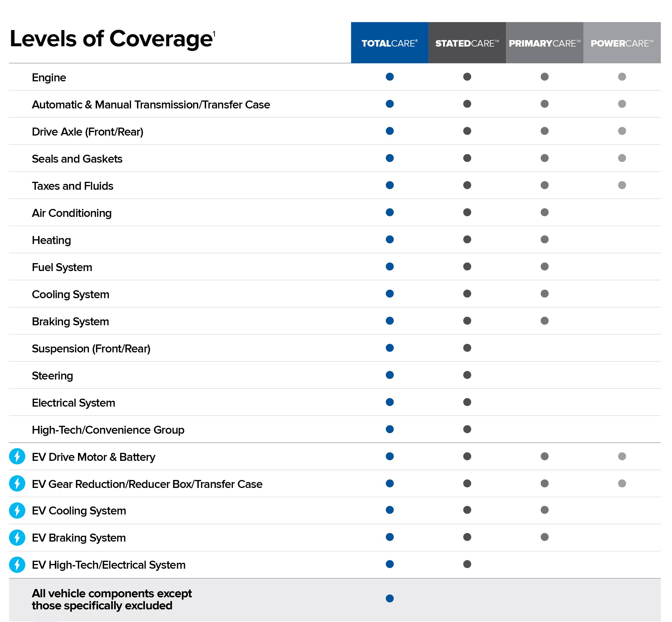Click the Seals and Gaskets label

77,159
